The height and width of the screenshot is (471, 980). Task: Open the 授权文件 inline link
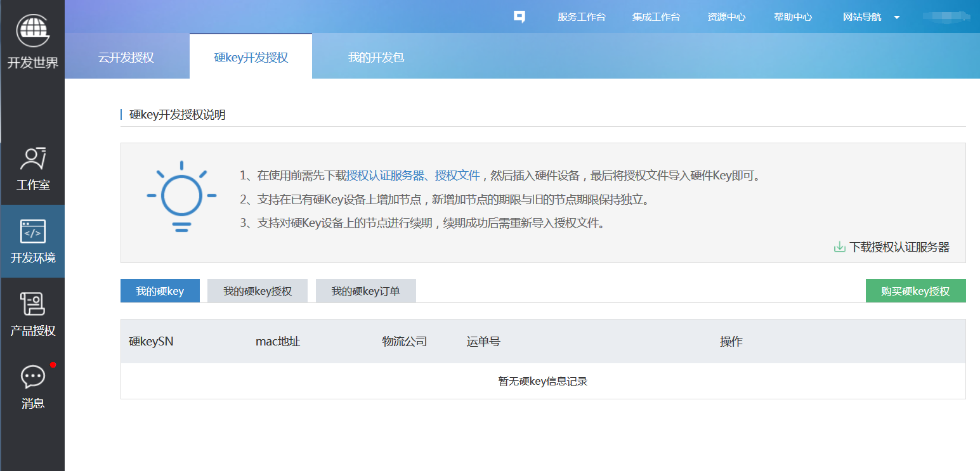[x=457, y=176]
